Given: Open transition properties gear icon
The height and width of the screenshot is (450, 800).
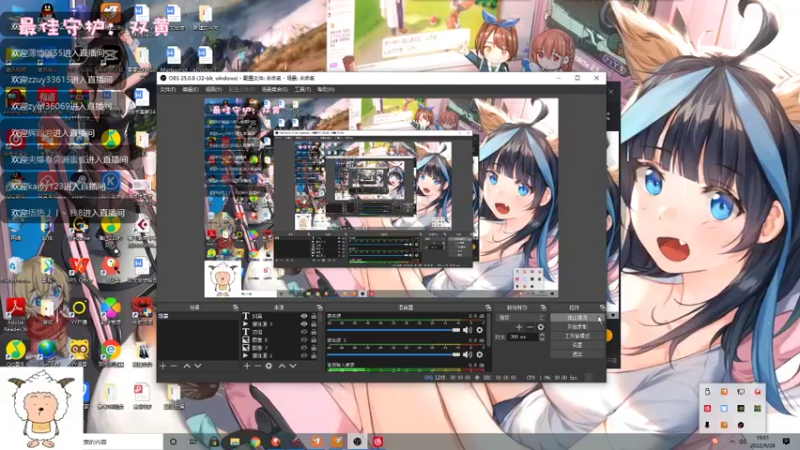Looking at the screenshot, I should (x=541, y=327).
